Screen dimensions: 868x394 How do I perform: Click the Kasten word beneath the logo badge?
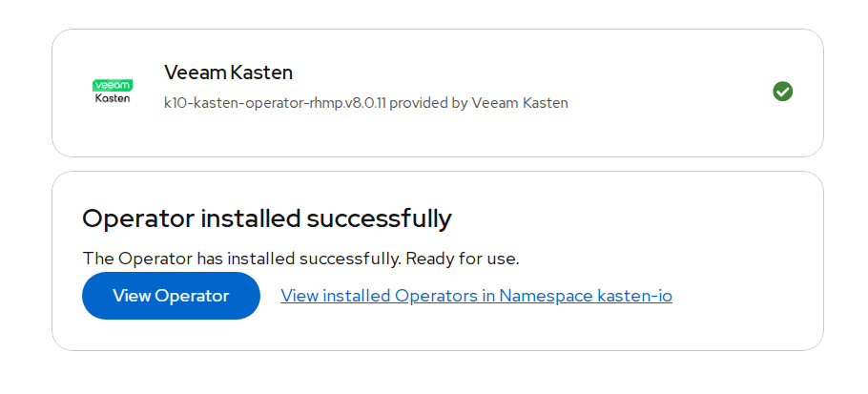click(113, 99)
